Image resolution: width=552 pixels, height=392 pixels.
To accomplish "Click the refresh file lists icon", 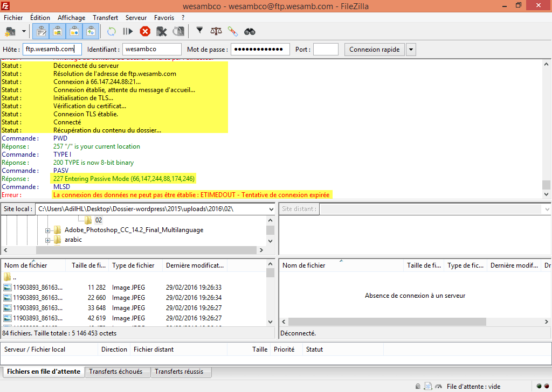I will point(111,31).
